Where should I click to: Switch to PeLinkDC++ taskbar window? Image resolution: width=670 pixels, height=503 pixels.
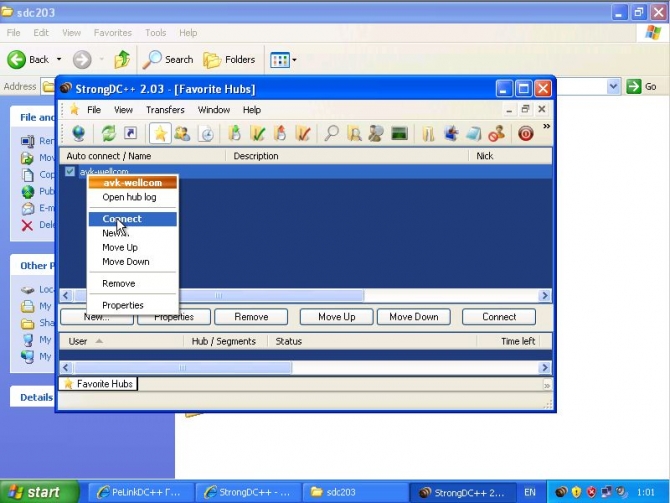click(x=141, y=492)
